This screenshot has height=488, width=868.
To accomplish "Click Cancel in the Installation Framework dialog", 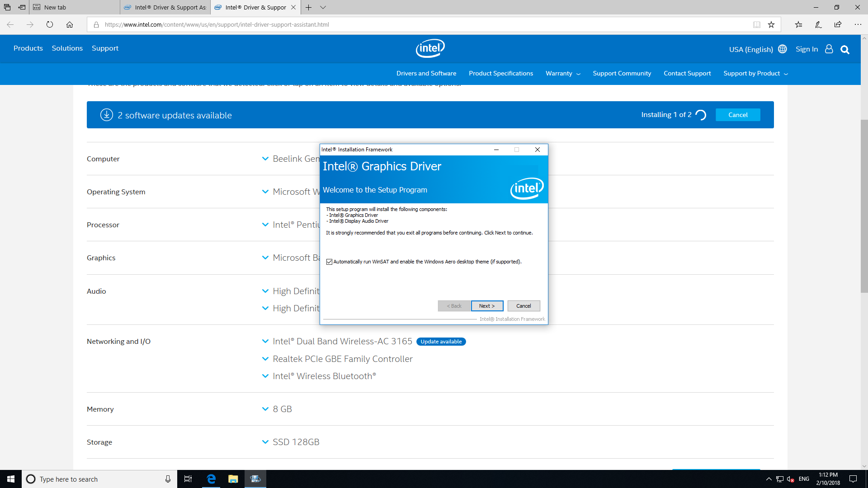I will click(524, 306).
